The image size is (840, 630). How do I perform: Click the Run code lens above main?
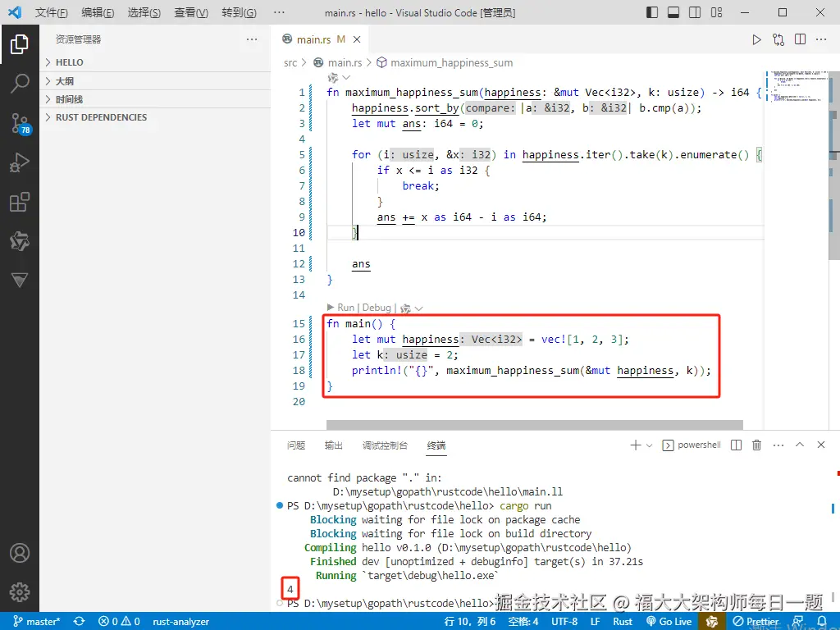point(346,308)
